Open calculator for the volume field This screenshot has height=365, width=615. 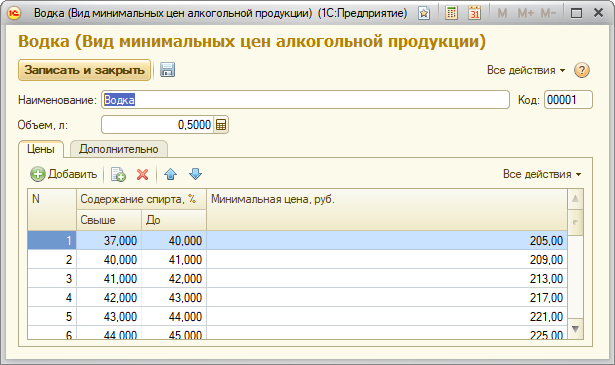[x=221, y=125]
